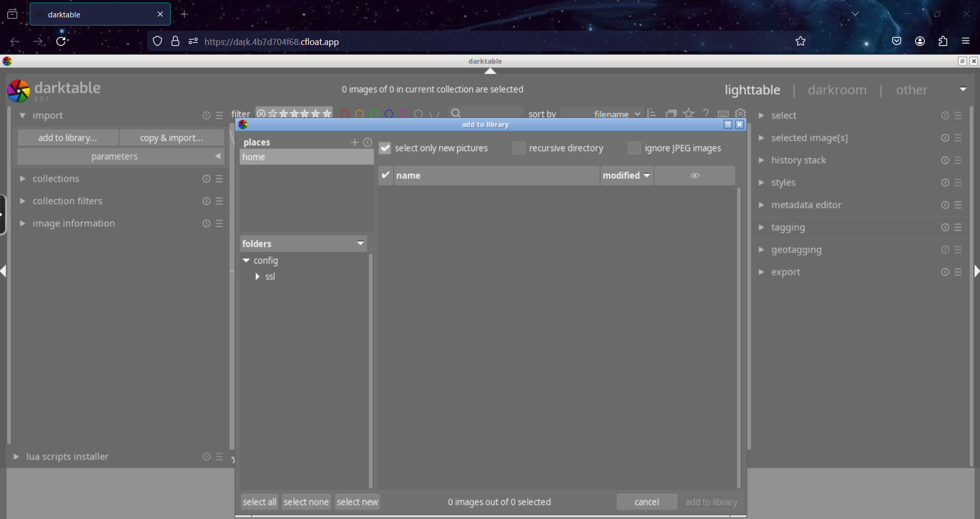
Task: Open the styles module presets menu
Action: click(x=958, y=182)
